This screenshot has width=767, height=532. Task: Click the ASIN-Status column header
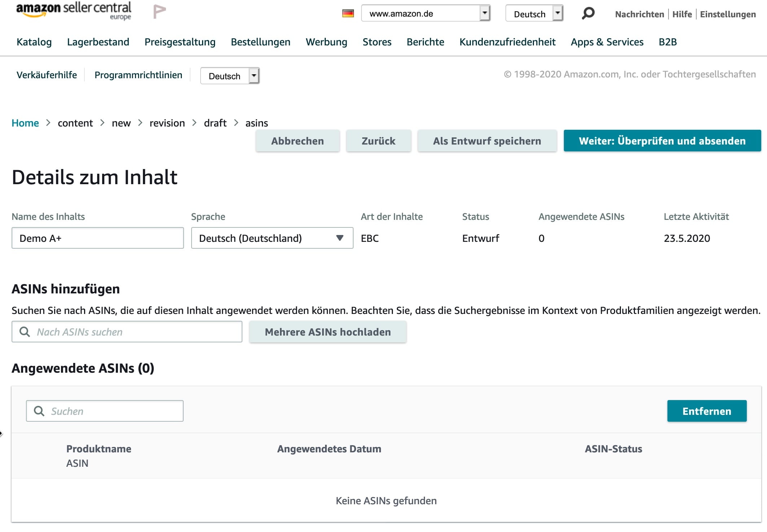(613, 449)
